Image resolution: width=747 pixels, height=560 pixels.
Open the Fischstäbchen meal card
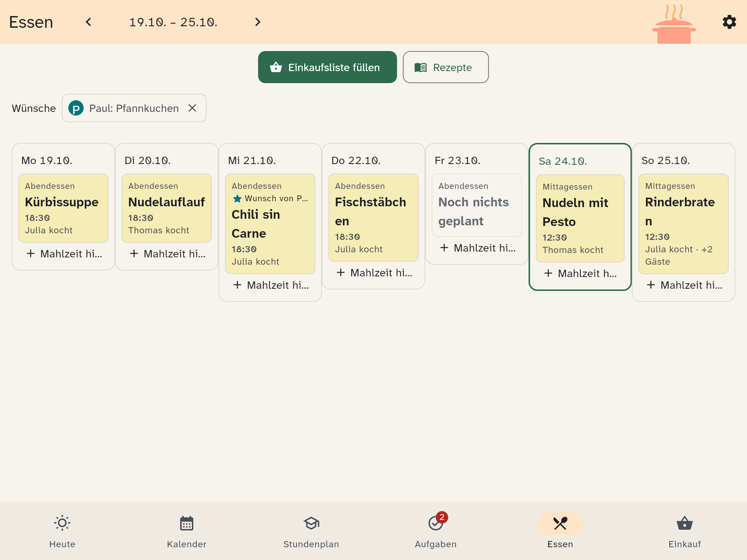(373, 218)
